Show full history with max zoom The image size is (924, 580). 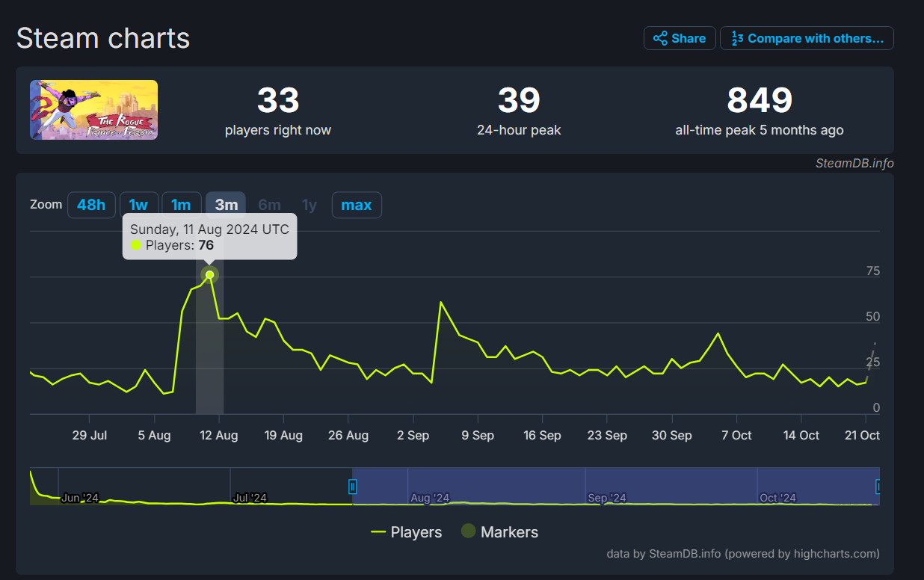tap(357, 205)
